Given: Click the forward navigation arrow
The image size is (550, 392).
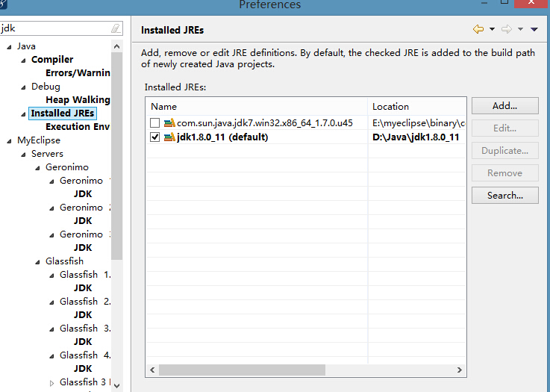Looking at the screenshot, I should [507, 29].
